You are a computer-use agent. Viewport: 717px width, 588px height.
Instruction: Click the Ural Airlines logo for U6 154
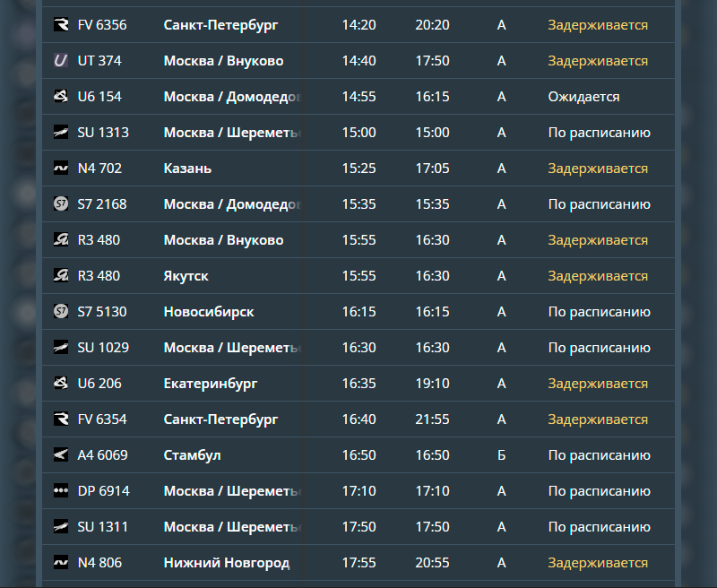[61, 96]
